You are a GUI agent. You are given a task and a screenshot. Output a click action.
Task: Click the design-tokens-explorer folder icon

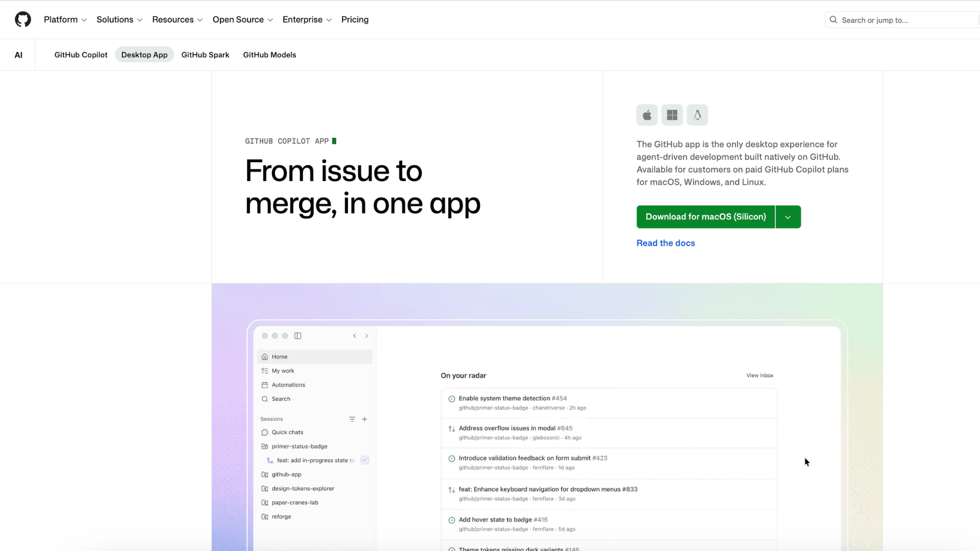(264, 488)
